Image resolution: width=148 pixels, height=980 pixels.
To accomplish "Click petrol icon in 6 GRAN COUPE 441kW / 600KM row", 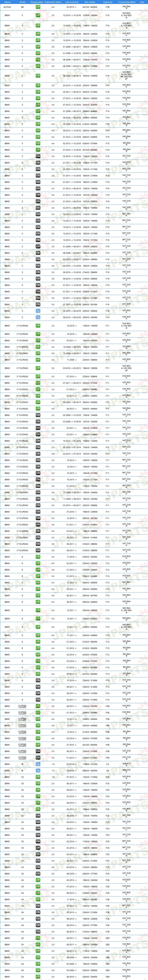I will click(x=38, y=745).
